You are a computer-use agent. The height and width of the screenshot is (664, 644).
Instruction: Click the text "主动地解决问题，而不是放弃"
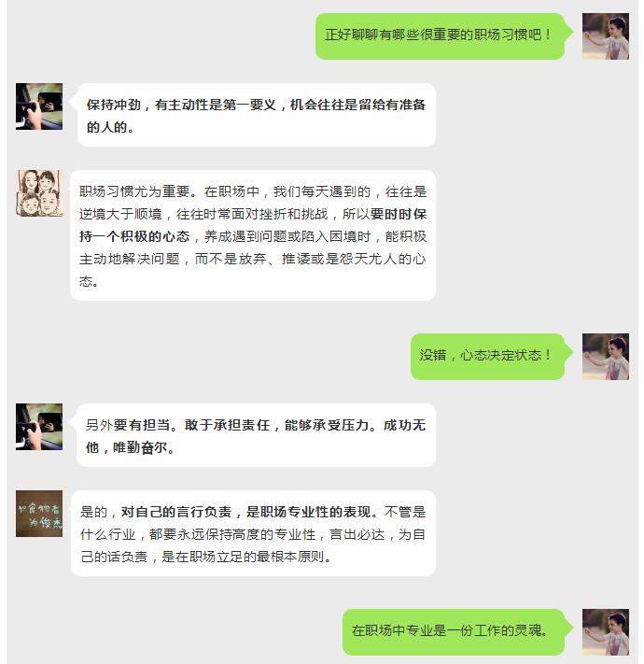(x=173, y=259)
